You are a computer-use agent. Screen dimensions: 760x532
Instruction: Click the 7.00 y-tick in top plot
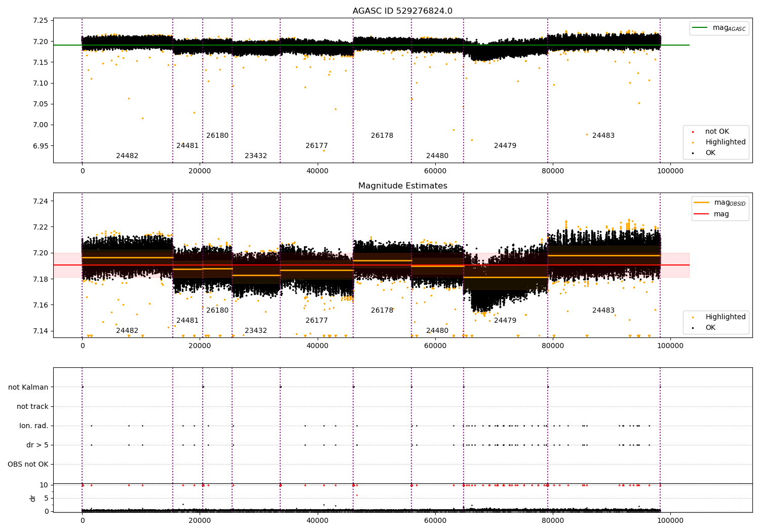coord(41,125)
